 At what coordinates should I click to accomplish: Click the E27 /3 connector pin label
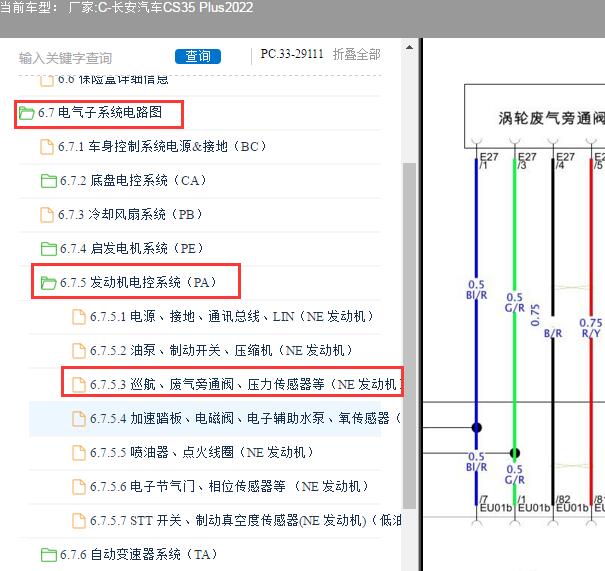coord(526,160)
